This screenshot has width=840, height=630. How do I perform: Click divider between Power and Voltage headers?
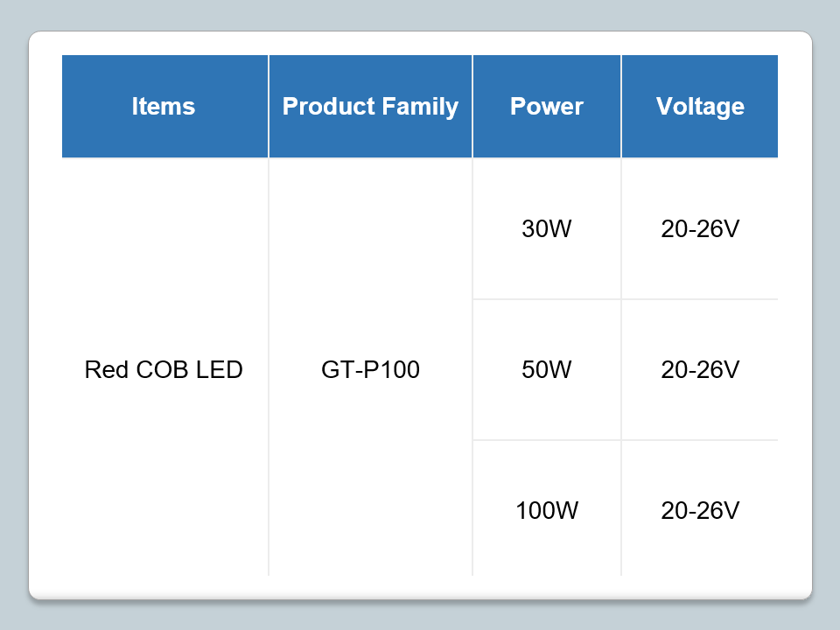pyautogui.click(x=621, y=107)
